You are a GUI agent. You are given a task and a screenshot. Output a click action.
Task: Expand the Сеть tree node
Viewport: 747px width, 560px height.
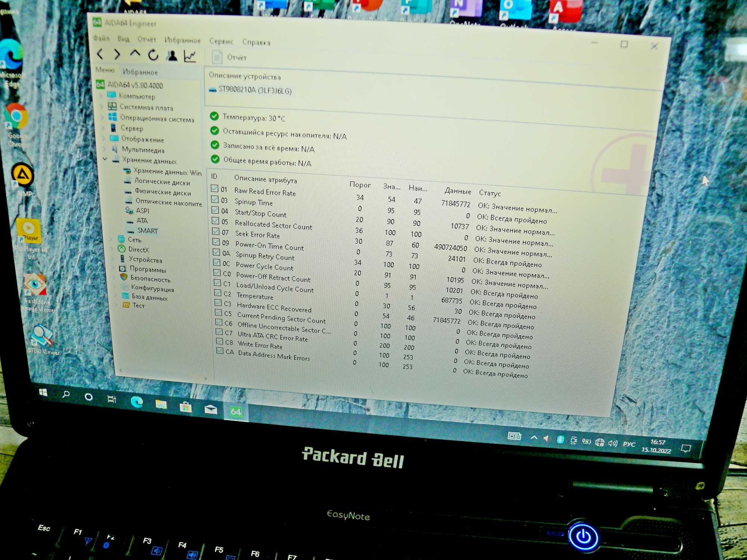111,239
